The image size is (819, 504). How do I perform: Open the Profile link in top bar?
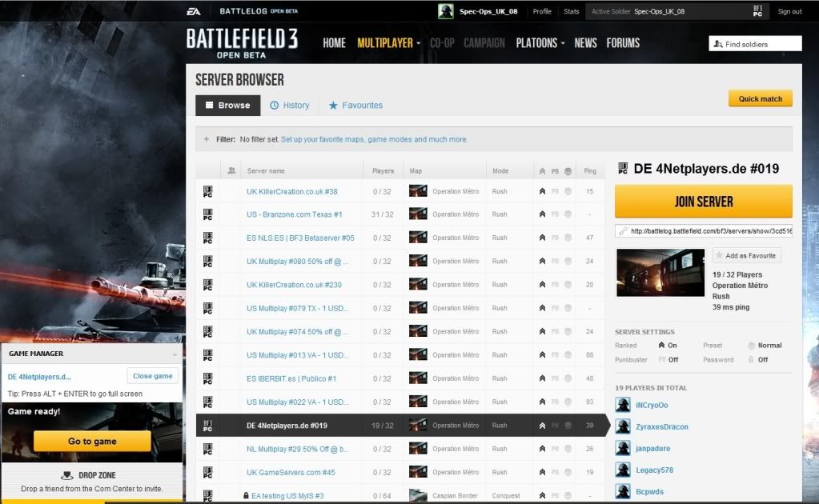(x=542, y=11)
